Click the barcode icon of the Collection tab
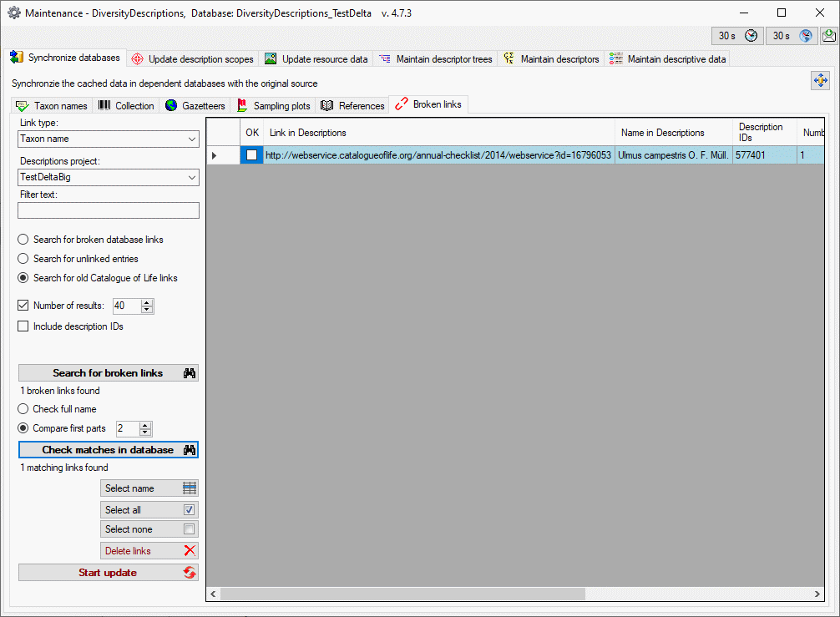 104,105
